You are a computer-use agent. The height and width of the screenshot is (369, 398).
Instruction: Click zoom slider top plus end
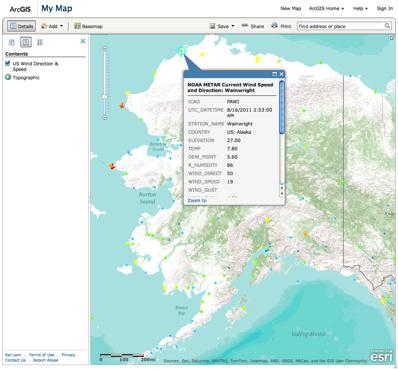tap(105, 49)
